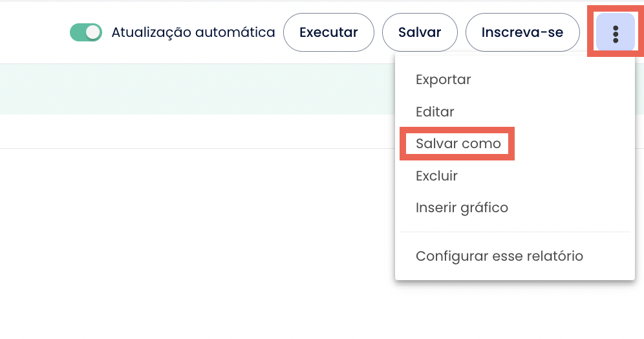This screenshot has height=339, width=644.
Task: Turn off the Atualização automática switch
Action: tap(86, 32)
